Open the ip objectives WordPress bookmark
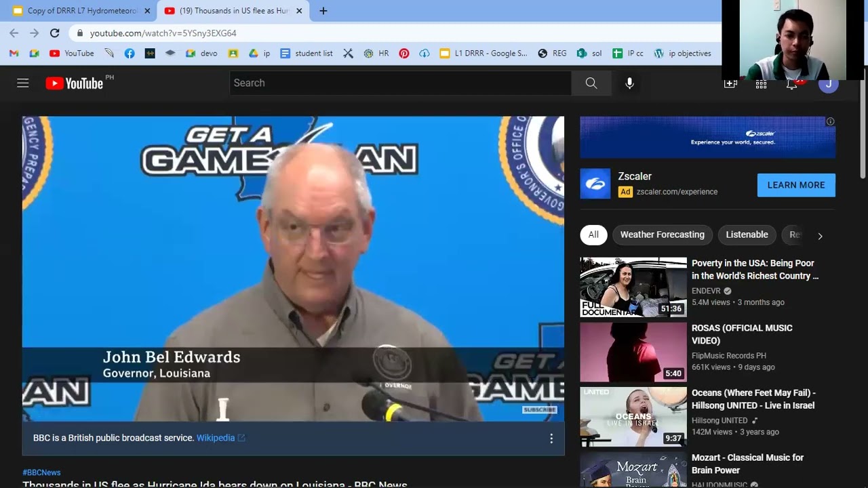 (x=682, y=53)
